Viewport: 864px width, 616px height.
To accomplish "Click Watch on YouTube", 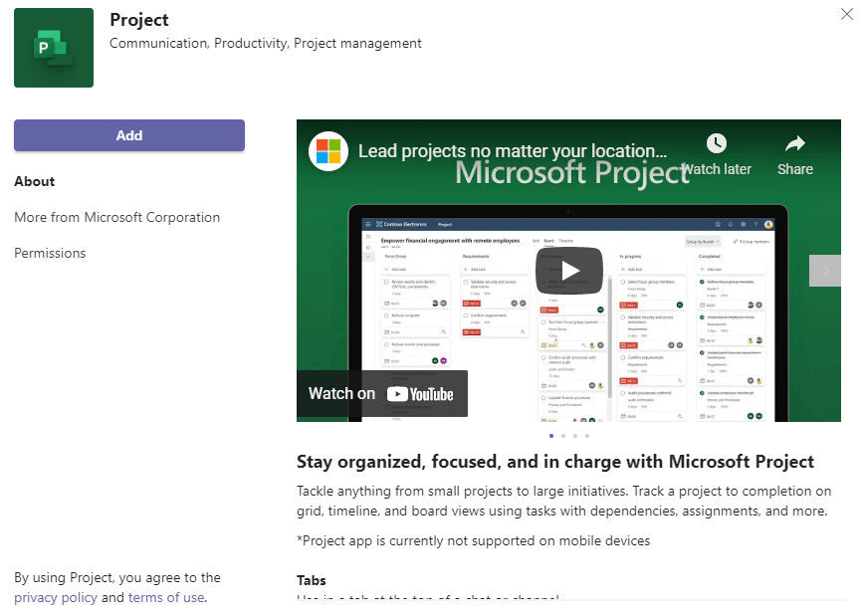I will [382, 393].
